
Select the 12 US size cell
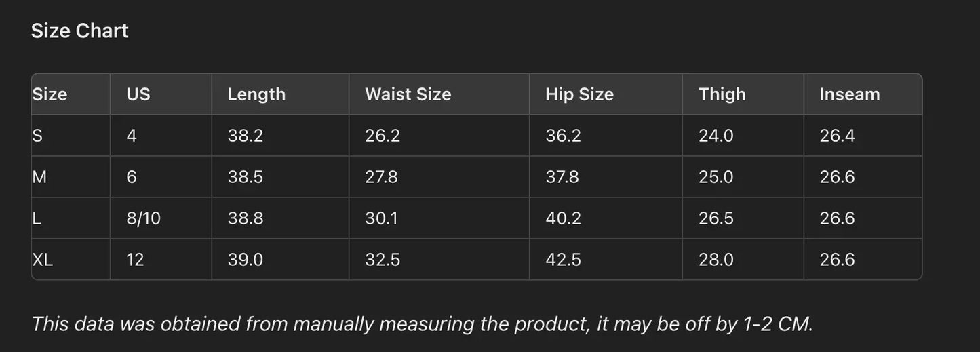[x=135, y=260]
